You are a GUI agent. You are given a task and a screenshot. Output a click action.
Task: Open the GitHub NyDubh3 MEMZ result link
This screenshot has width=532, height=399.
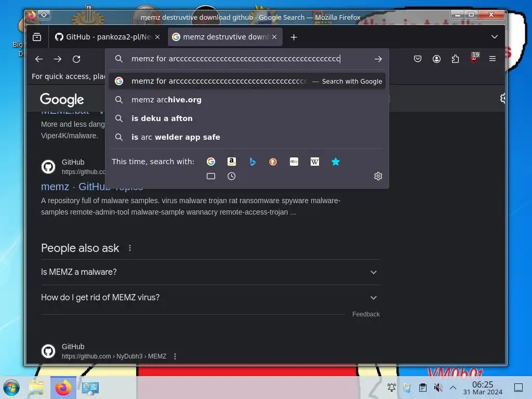point(114,356)
